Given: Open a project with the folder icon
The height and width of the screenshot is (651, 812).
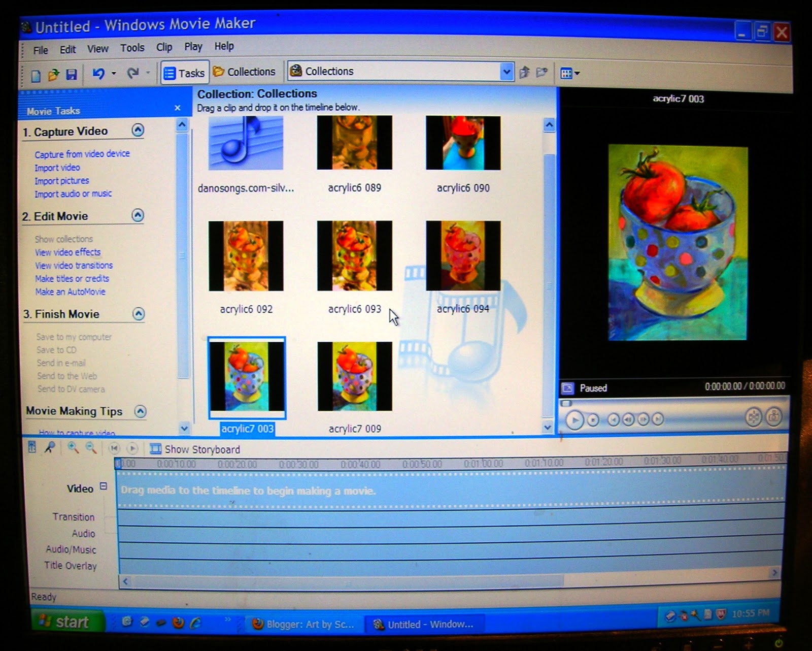Looking at the screenshot, I should coord(53,75).
